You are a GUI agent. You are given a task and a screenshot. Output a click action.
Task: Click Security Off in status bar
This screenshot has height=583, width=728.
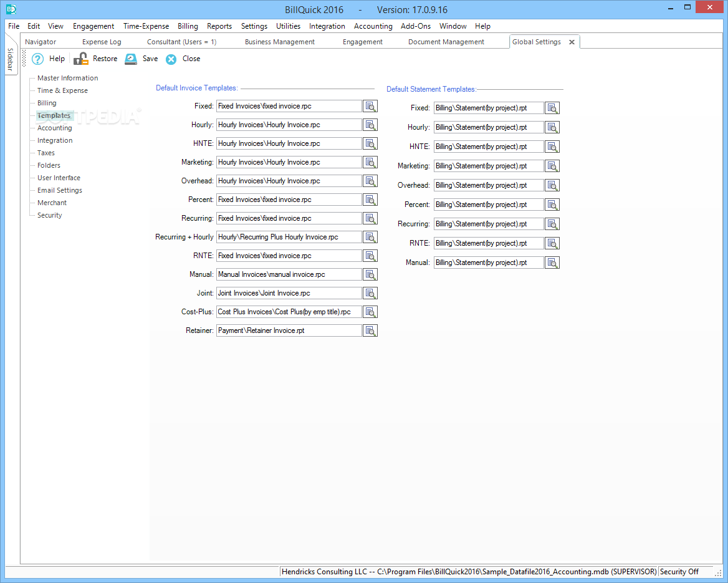[x=679, y=572]
